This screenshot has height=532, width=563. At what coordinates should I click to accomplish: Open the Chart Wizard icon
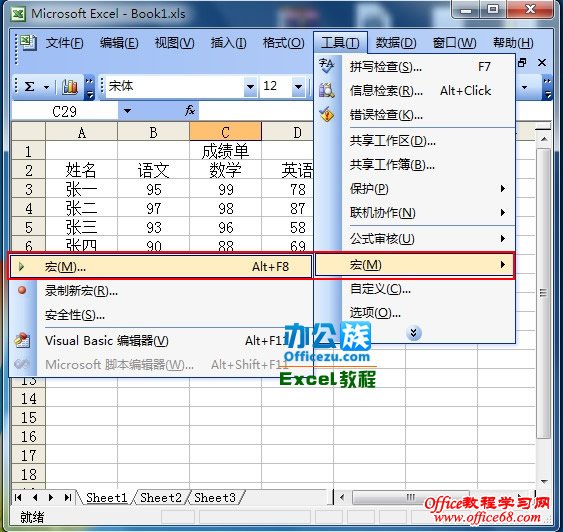(70, 87)
